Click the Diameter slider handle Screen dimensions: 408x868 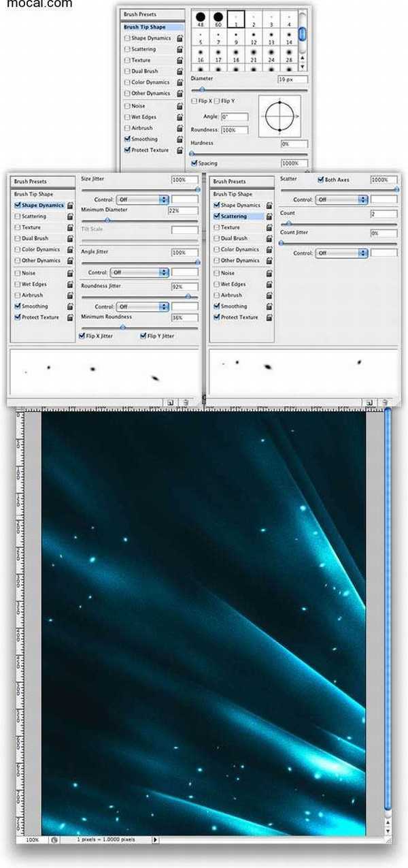202,89
